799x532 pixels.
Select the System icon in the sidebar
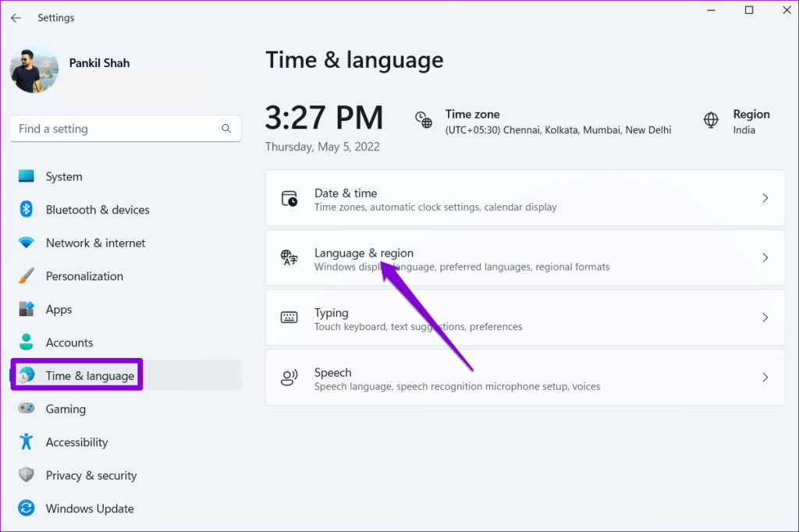[x=27, y=176]
